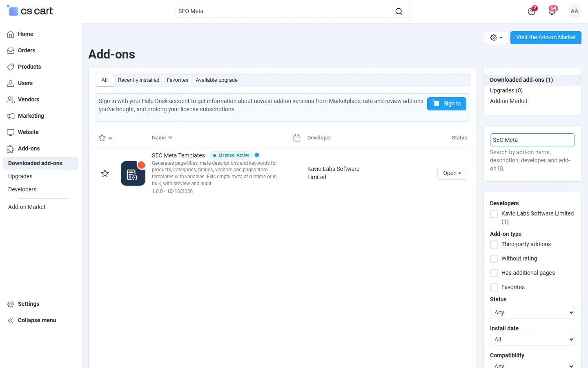Click the search magnifier icon

pyautogui.click(x=399, y=11)
